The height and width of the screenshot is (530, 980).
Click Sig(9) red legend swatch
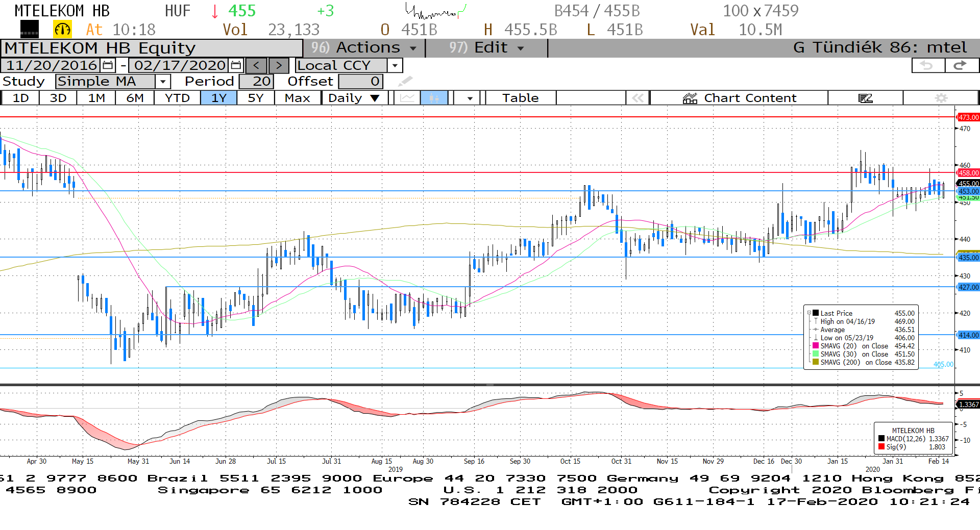coord(881,447)
